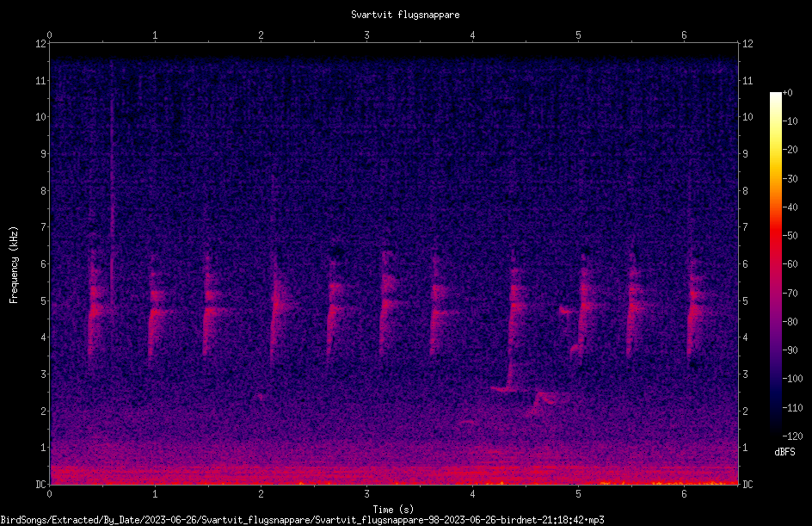812x526 pixels.
Task: Click the "-70" value on the color scale
Action: pos(790,294)
